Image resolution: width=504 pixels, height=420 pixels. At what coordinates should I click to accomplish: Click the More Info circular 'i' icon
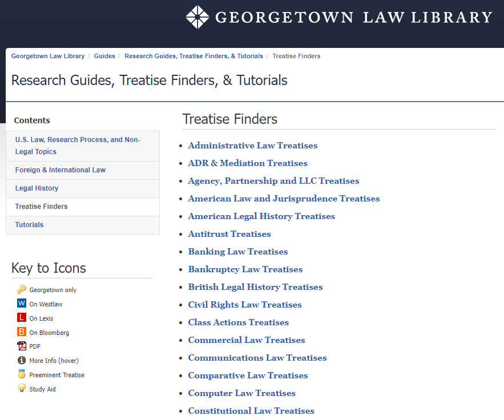tap(21, 360)
